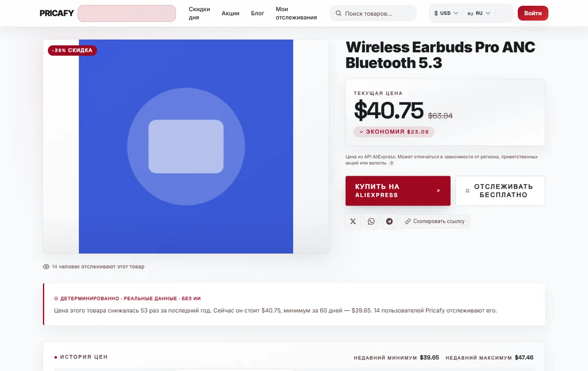Open the Скидки дня menu item
This screenshot has width=588, height=371.
(x=199, y=13)
